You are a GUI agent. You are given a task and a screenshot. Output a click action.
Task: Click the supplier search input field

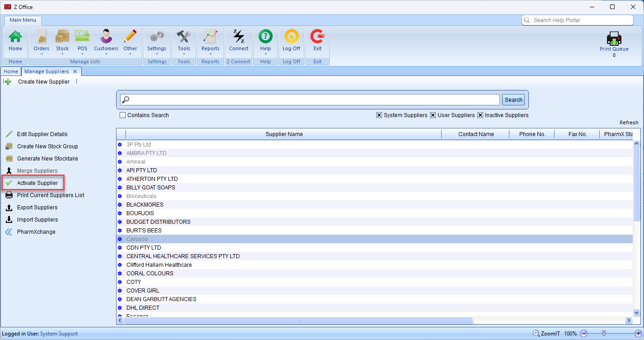tap(311, 100)
